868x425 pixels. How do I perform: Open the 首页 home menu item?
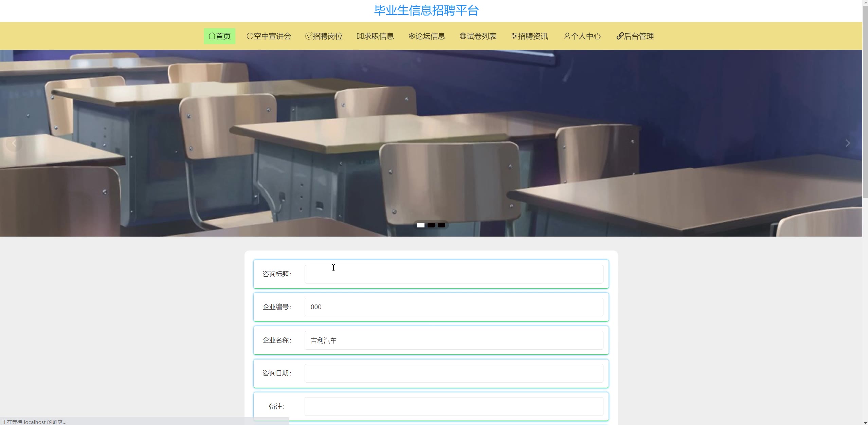tap(219, 36)
